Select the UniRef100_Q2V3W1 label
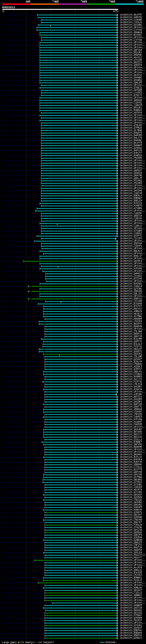 [x=131, y=289]
